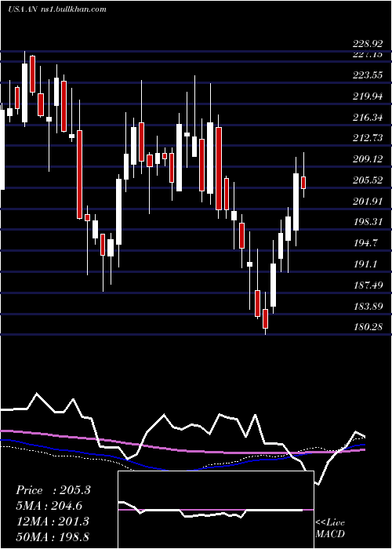Select the 194.7 price axis label

[365, 242]
